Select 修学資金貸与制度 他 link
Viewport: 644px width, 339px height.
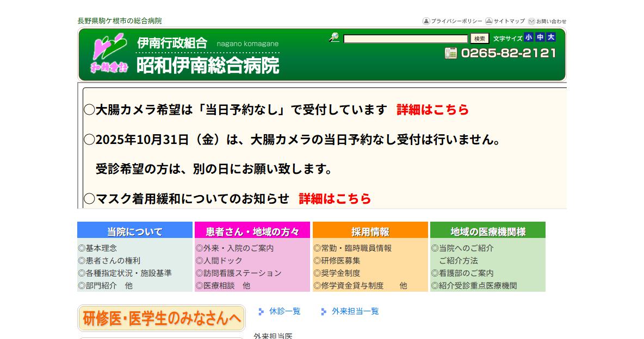360,286
